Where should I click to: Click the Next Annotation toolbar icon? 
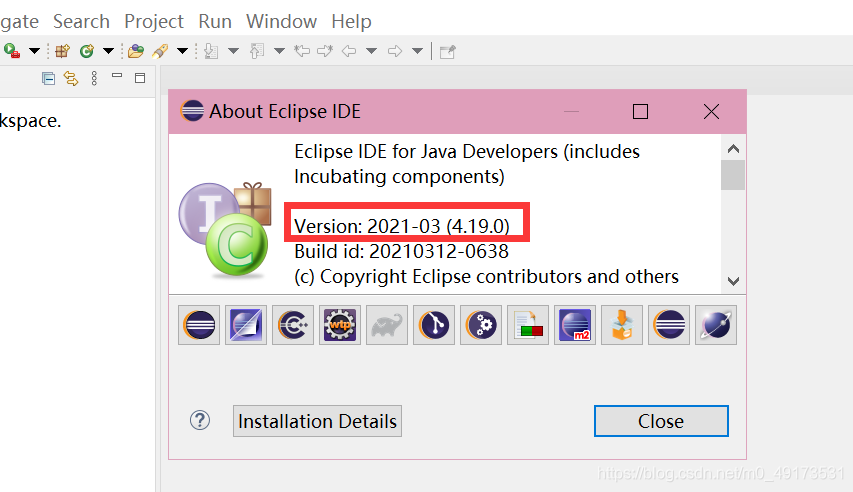(211, 51)
